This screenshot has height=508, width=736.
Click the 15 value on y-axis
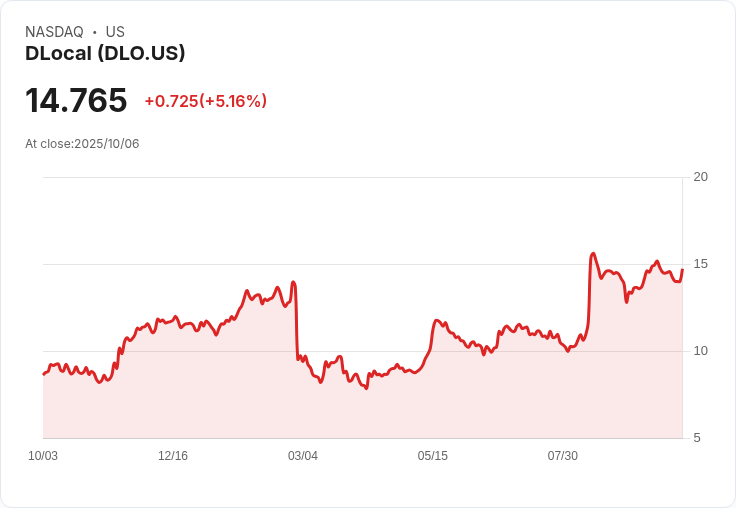[701, 264]
